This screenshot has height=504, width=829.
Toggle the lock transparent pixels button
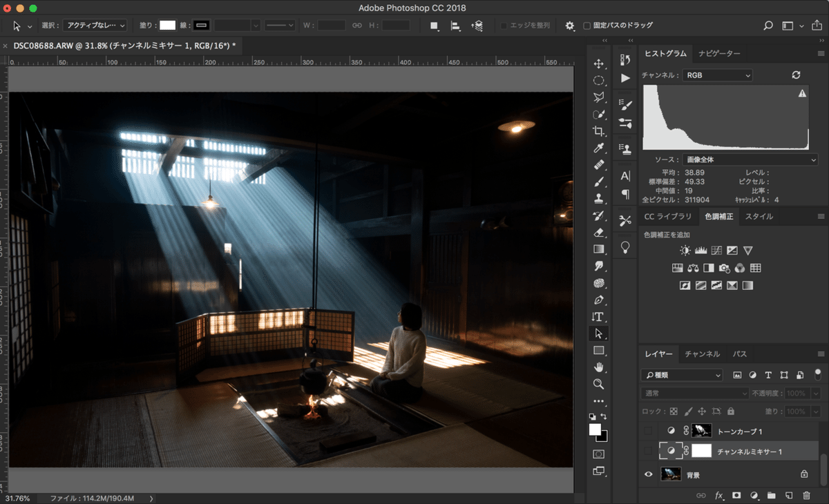click(674, 411)
